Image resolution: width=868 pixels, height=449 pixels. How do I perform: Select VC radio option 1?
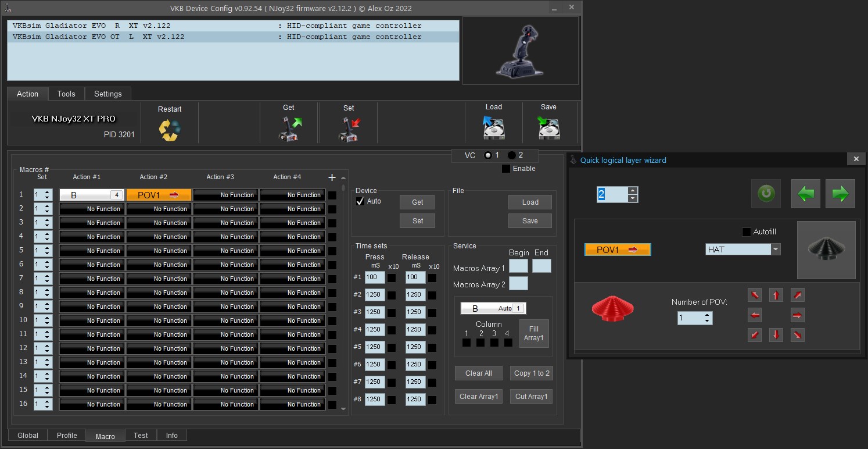pyautogui.click(x=488, y=155)
